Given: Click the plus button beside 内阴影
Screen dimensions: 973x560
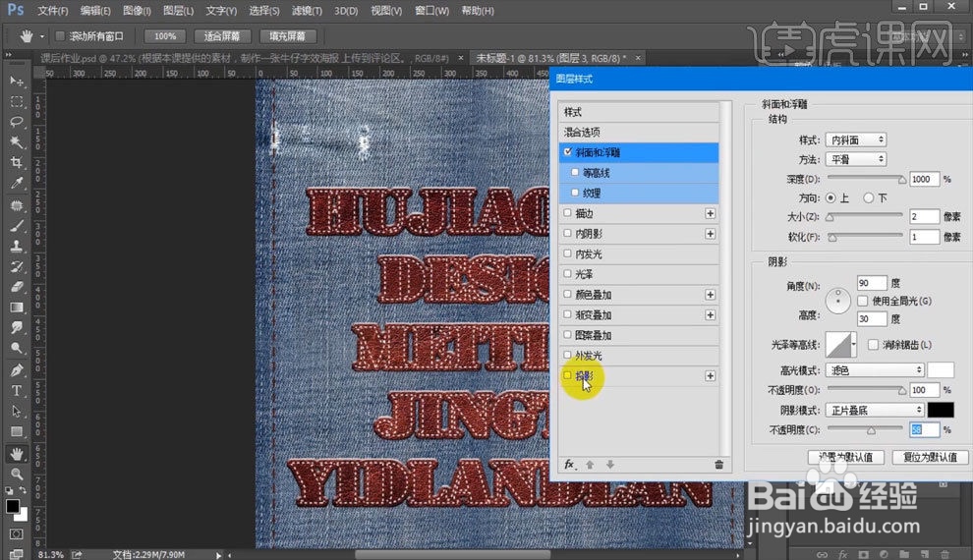Looking at the screenshot, I should point(710,234).
